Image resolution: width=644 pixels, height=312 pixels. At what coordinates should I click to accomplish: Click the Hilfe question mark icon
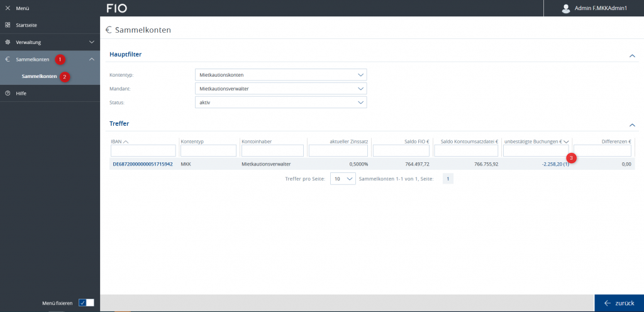[8, 93]
